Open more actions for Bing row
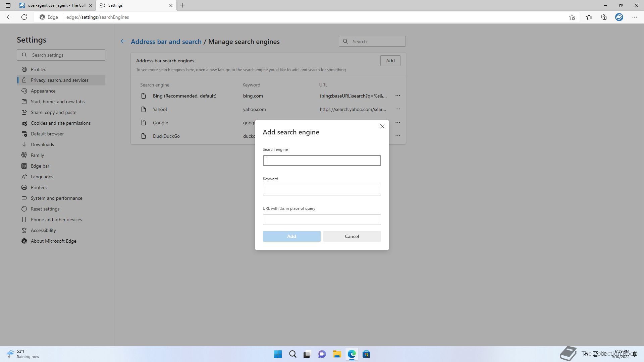This screenshot has height=362, width=644. tap(398, 96)
